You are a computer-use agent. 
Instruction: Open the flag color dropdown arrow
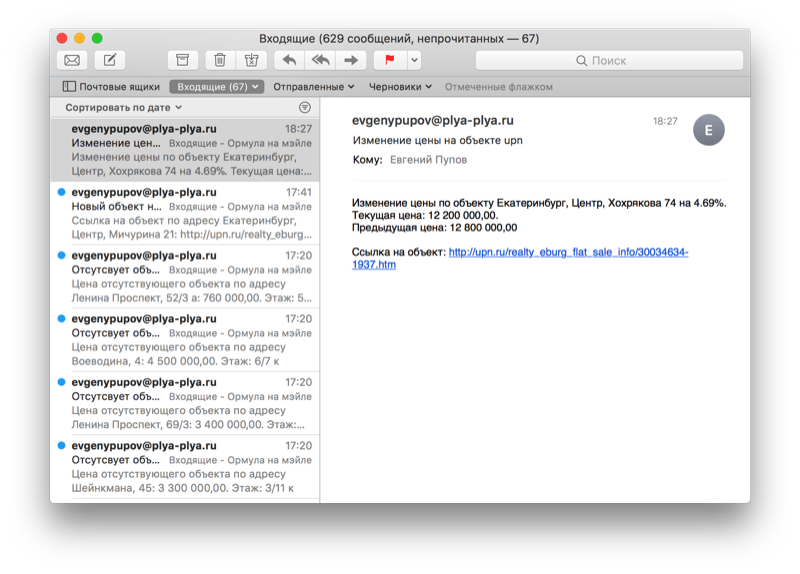[x=414, y=61]
